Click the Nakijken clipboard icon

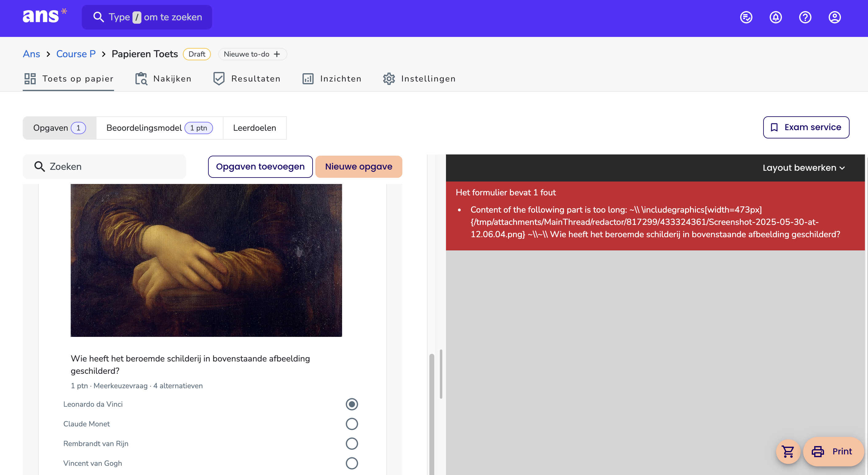click(x=141, y=79)
